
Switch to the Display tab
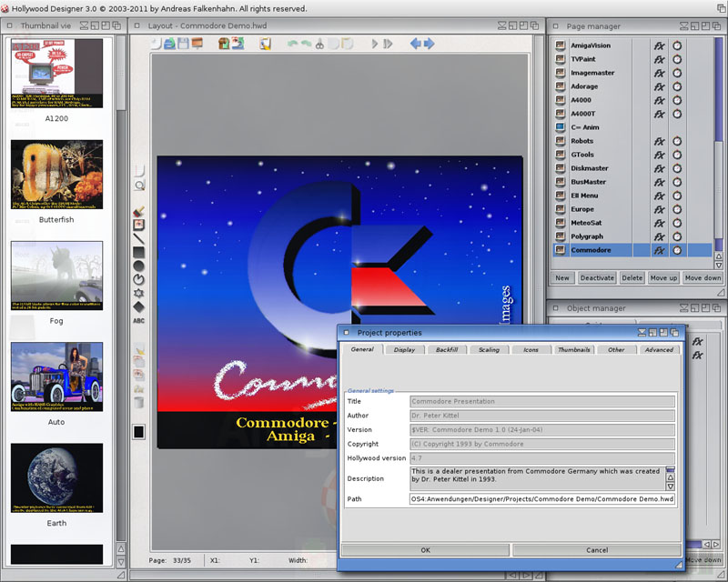point(404,349)
